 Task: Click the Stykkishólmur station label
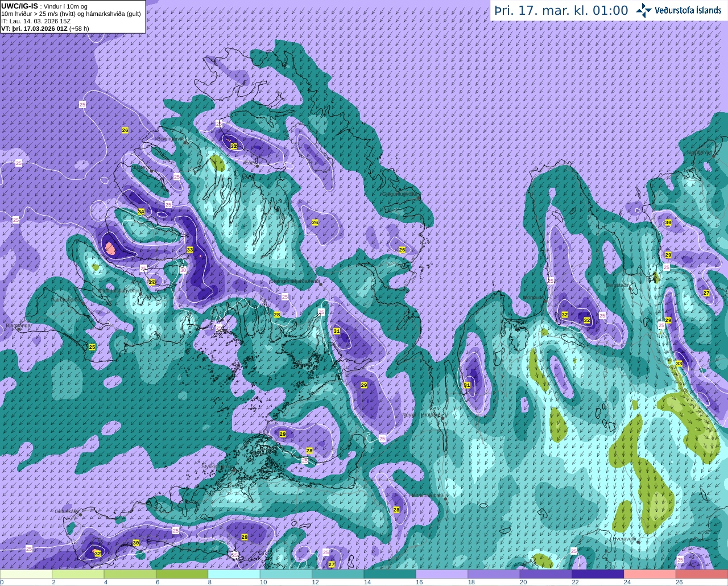tap(218, 467)
